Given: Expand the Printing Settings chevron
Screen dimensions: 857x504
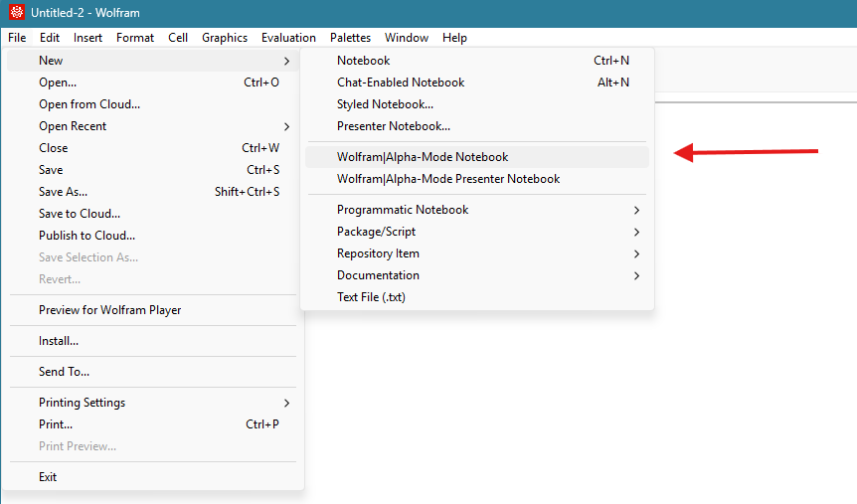Looking at the screenshot, I should point(287,403).
